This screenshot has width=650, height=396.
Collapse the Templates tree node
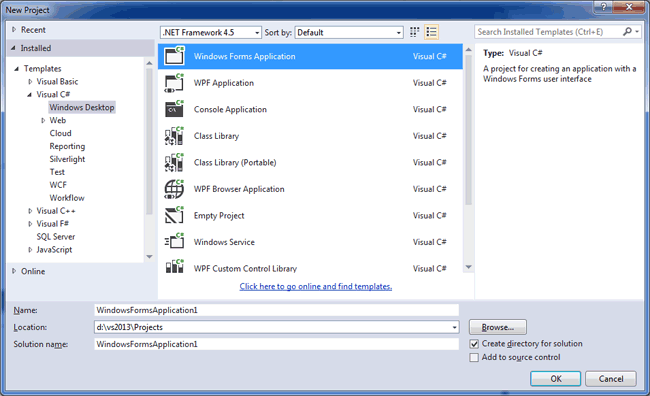[x=17, y=69]
